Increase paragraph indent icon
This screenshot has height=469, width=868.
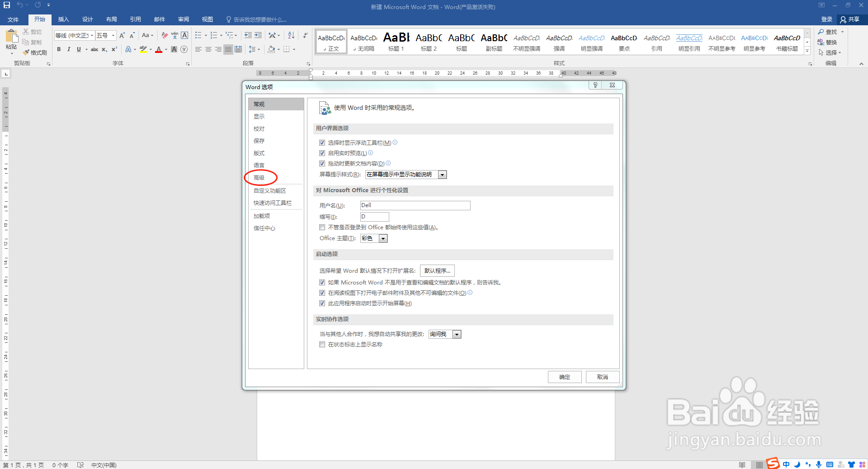[x=258, y=35]
